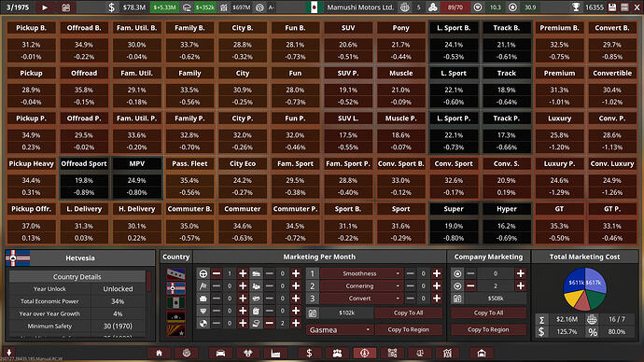Viewport: 644px width, 362px height.
Task: Click the Mamushi Motors company flag icon
Action: 314,7
